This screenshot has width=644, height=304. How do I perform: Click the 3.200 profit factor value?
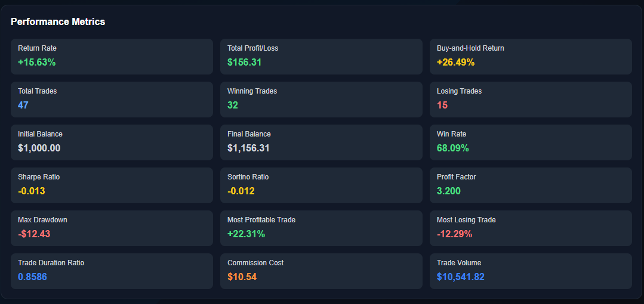[x=448, y=191]
